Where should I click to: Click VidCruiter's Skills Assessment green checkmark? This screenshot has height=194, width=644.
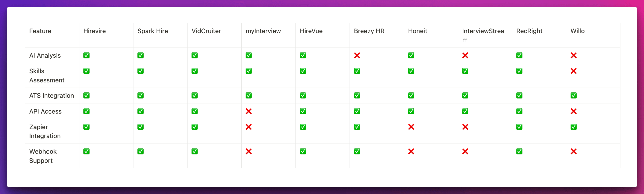194,71
